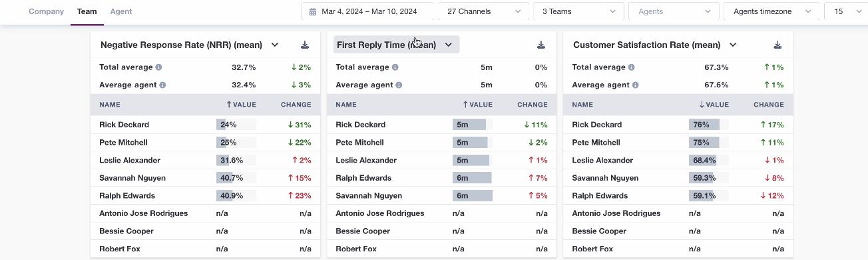
Task: Switch to the Agent tab
Action: click(120, 11)
